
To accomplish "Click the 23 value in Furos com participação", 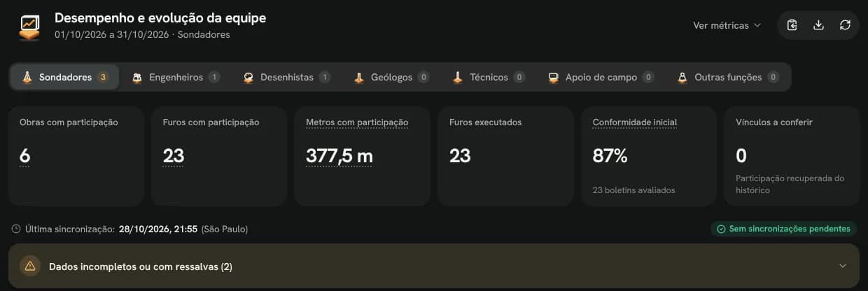I will [173, 156].
